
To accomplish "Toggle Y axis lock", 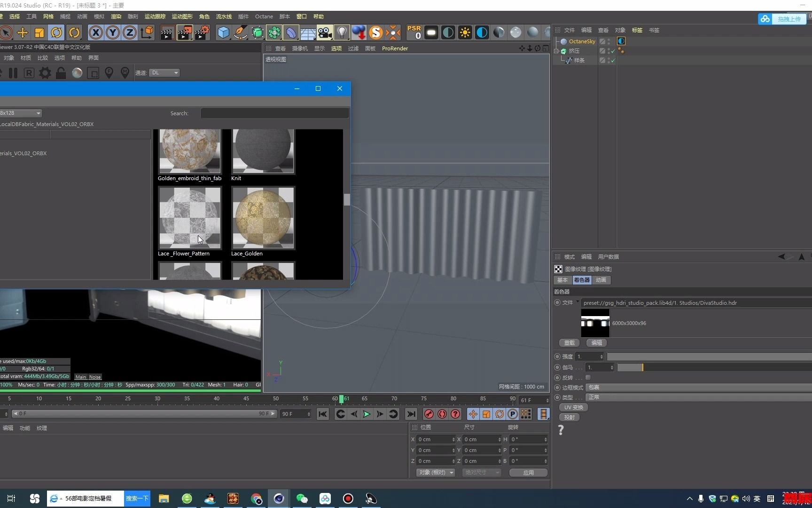I will pos(113,32).
